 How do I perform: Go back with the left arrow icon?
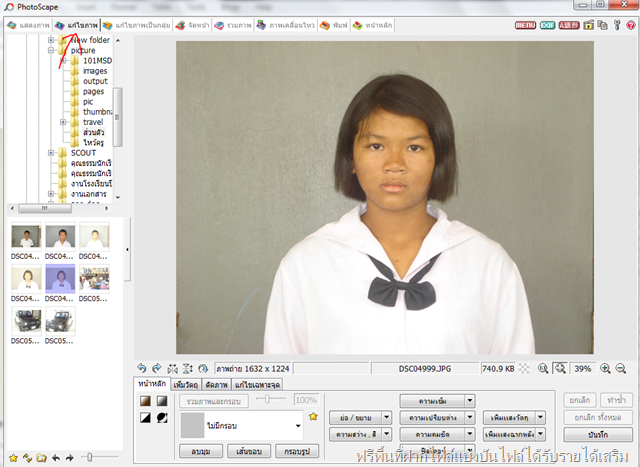pos(56,458)
